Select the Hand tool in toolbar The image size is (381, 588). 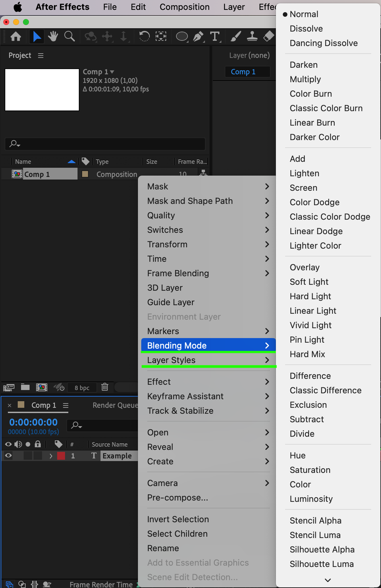53,36
